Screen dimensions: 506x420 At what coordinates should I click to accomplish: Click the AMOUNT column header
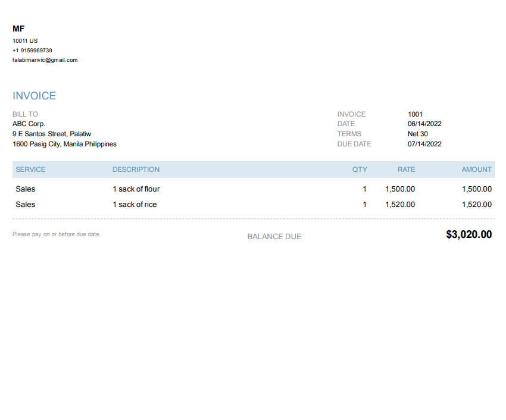click(476, 170)
